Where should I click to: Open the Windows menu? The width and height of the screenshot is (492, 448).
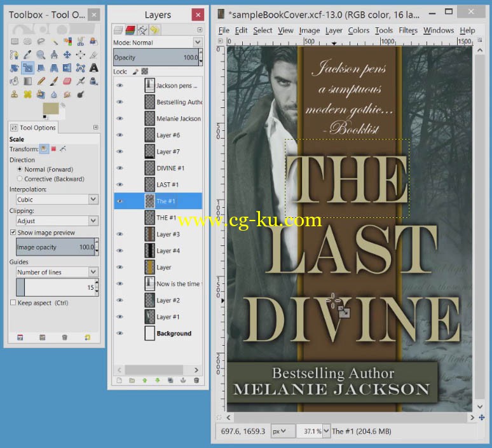click(439, 31)
